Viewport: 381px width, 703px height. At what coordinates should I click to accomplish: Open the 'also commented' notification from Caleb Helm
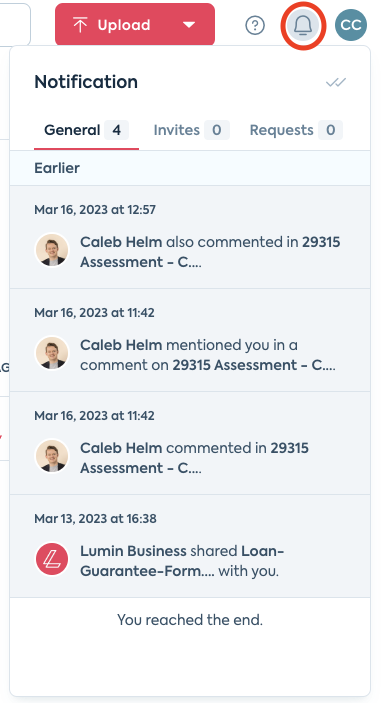190,237
